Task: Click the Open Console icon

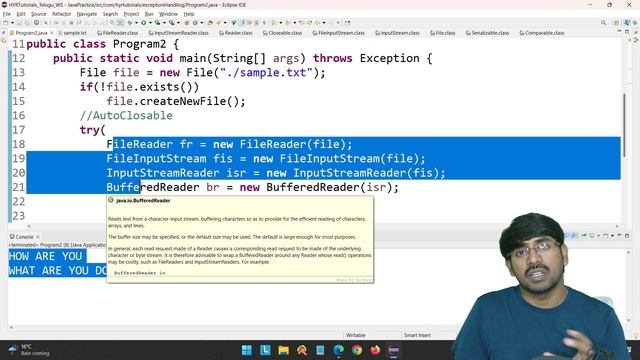Action: click(x=606, y=236)
